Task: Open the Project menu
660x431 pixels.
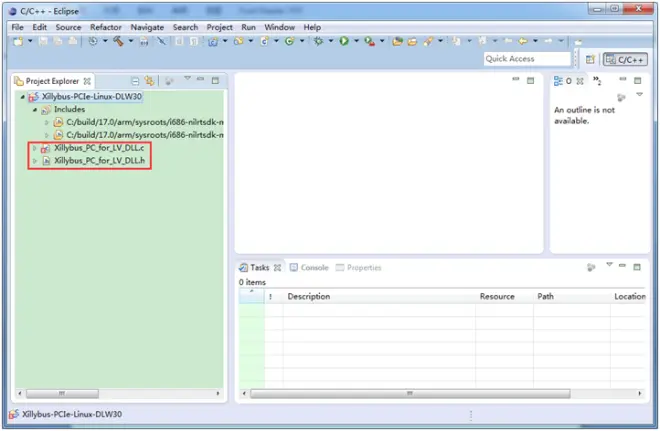Action: tap(219, 27)
